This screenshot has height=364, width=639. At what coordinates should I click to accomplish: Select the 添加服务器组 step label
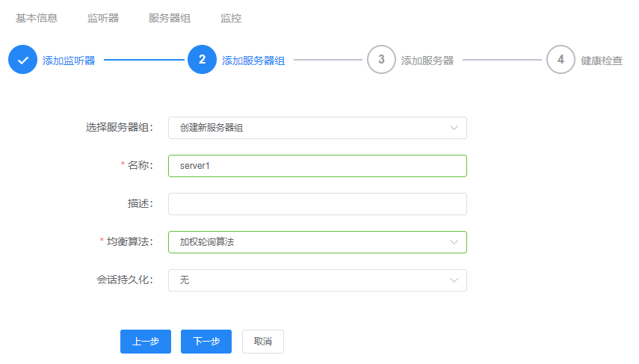click(253, 61)
